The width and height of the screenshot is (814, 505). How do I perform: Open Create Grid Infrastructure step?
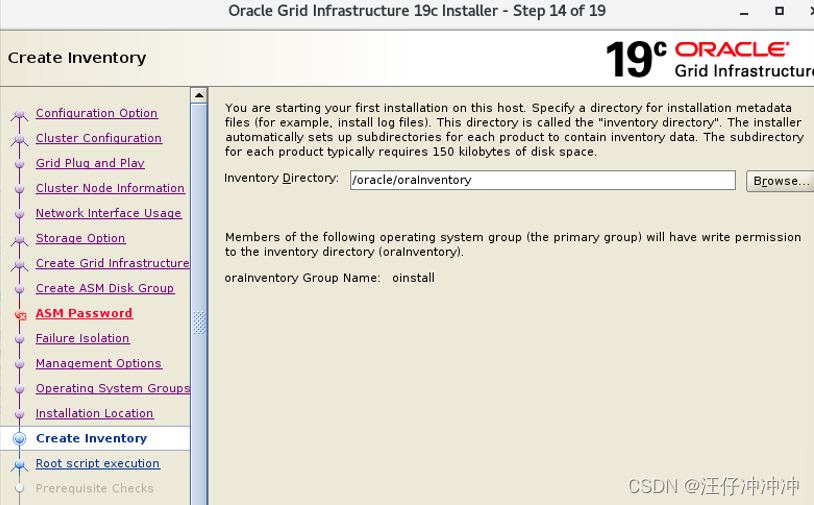tap(112, 263)
